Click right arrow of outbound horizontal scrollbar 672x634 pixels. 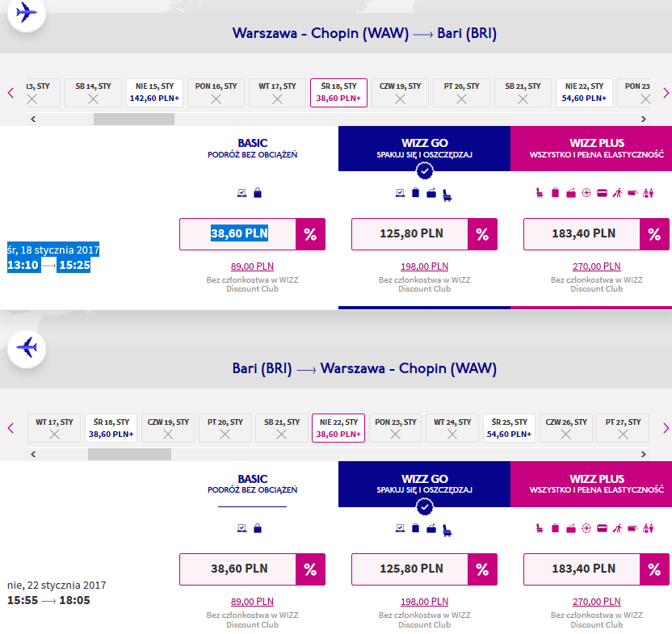(x=643, y=120)
